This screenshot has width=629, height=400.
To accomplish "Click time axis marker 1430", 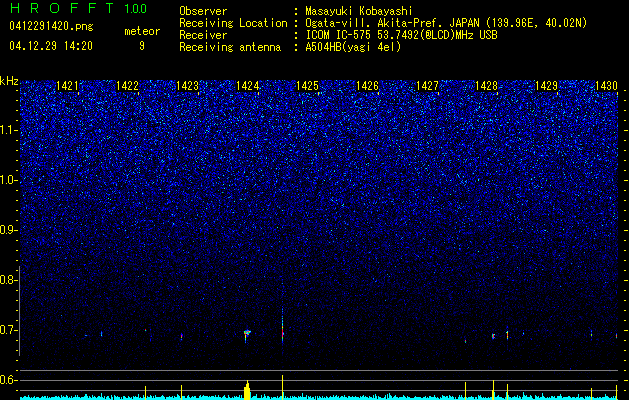I will click(607, 86).
